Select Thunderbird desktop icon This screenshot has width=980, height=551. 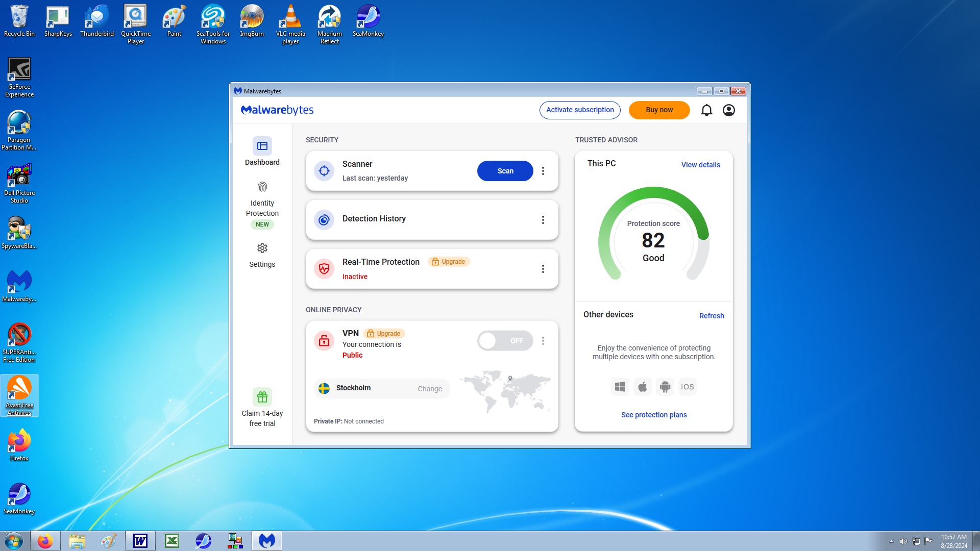[x=97, y=20]
